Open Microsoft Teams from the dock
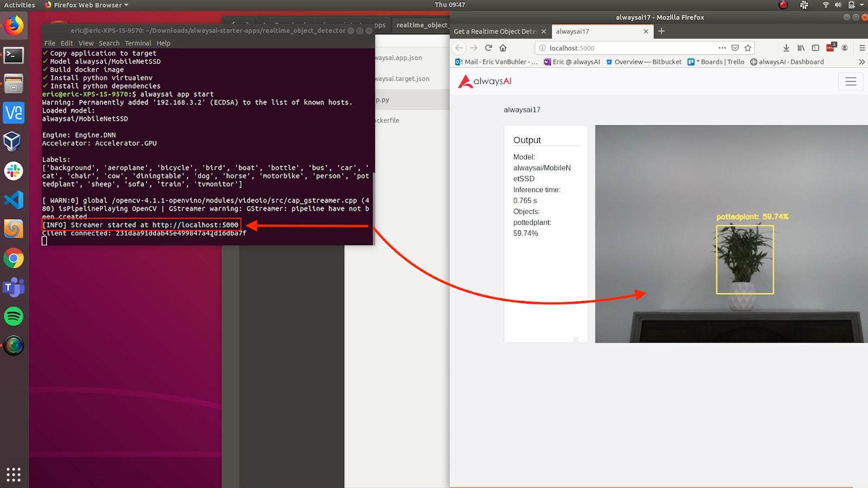This screenshot has height=488, width=868. coord(14,287)
